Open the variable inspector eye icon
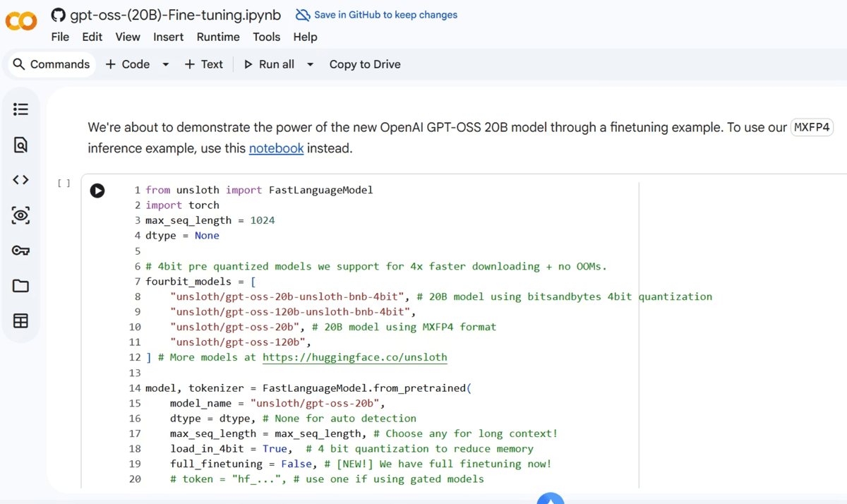The image size is (847, 504). pos(20,215)
